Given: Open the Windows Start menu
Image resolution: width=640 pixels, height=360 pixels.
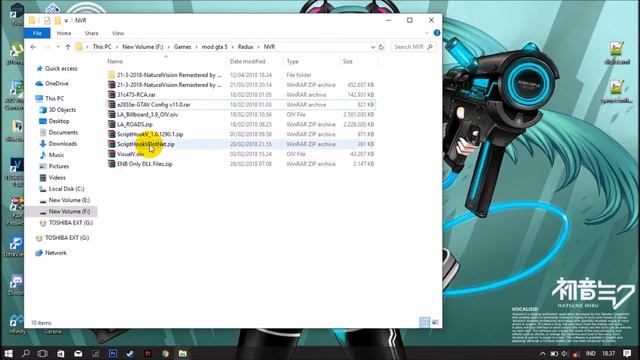Looking at the screenshot, I should coord(8,353).
